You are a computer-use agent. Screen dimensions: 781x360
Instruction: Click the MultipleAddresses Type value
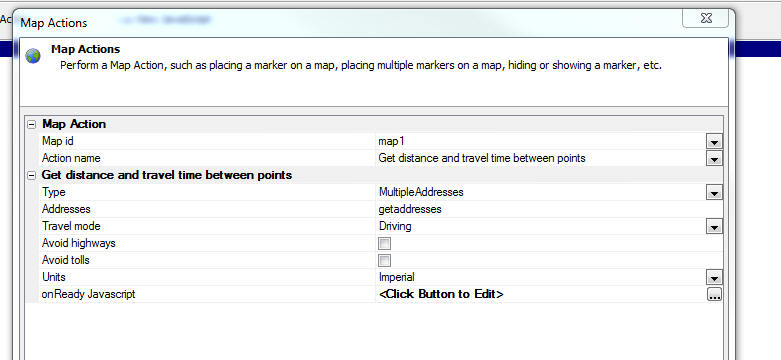421,192
